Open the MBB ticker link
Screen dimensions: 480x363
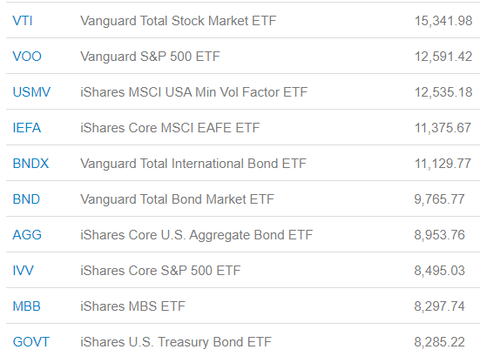27,306
